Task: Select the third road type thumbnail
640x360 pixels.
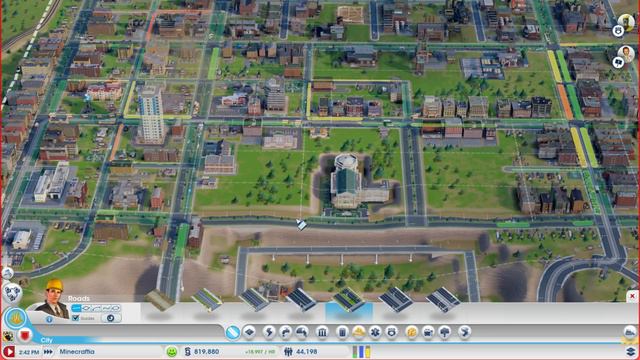Action: pos(254,300)
